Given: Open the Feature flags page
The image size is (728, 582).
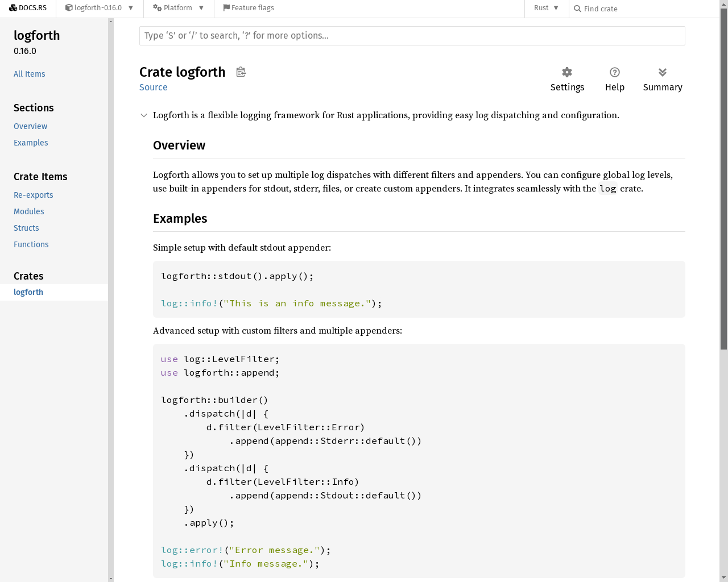Looking at the screenshot, I should [x=249, y=8].
